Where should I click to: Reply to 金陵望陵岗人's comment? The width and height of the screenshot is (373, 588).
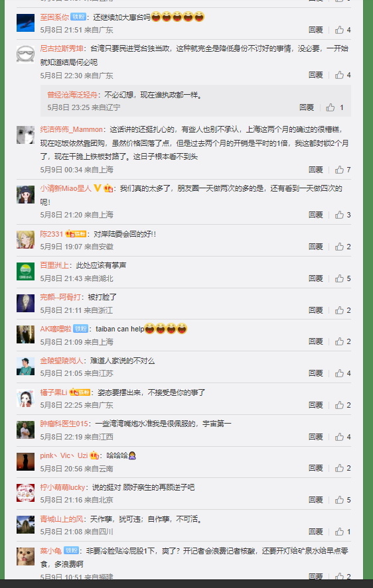click(315, 373)
